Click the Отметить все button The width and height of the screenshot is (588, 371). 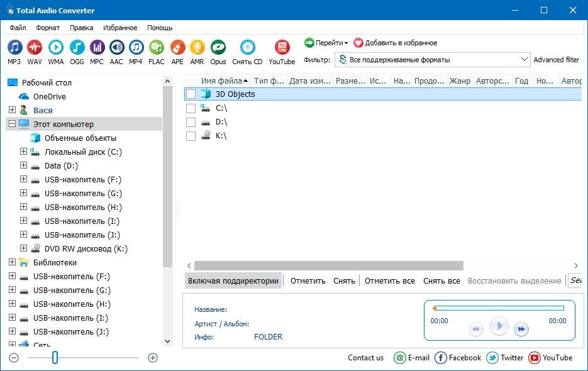[390, 280]
